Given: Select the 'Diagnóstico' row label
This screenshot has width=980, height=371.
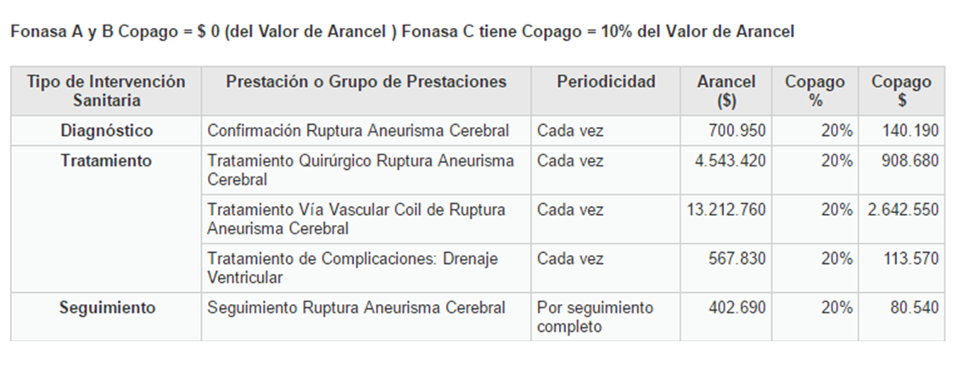Looking at the screenshot, I should 106,131.
